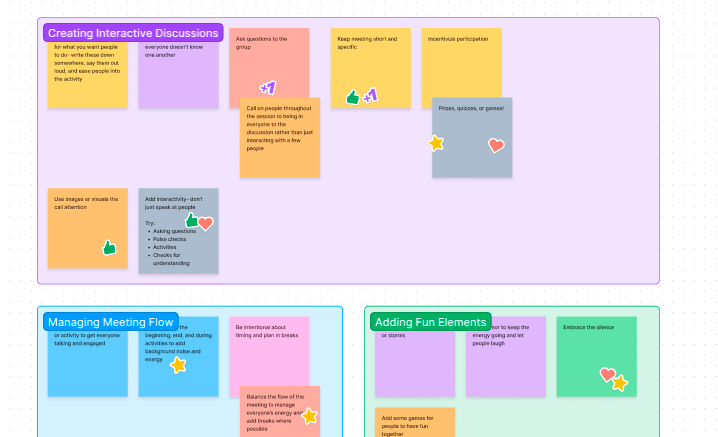Select thumbs-up sticker on 'Keep meeting short' note

[x=353, y=97]
